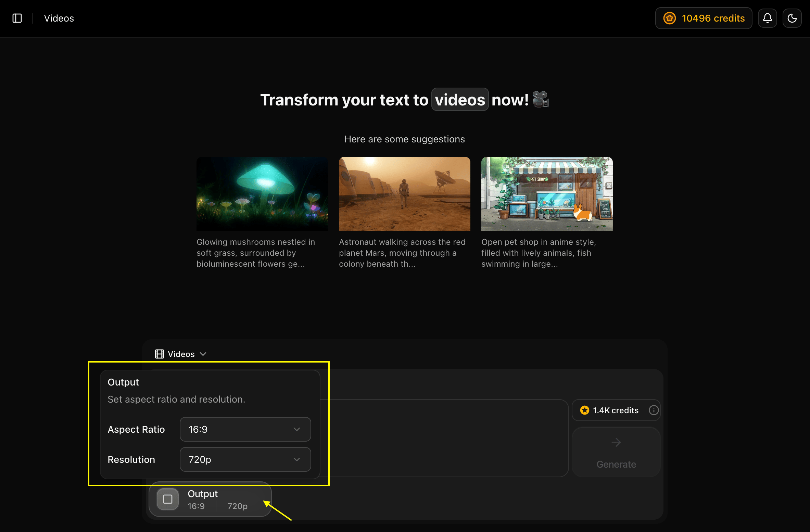This screenshot has height=532, width=810.
Task: Click the 'Videos' page title in header
Action: 59,18
